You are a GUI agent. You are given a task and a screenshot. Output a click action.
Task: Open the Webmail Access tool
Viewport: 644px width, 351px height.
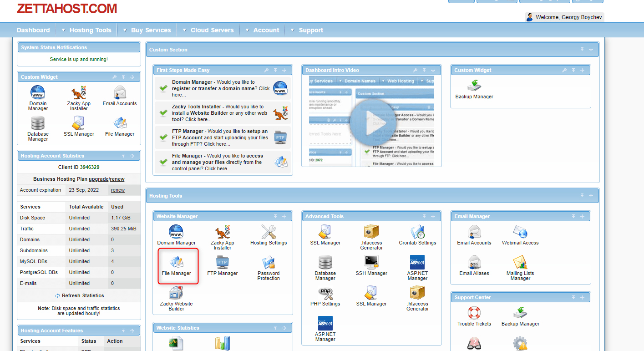(520, 235)
